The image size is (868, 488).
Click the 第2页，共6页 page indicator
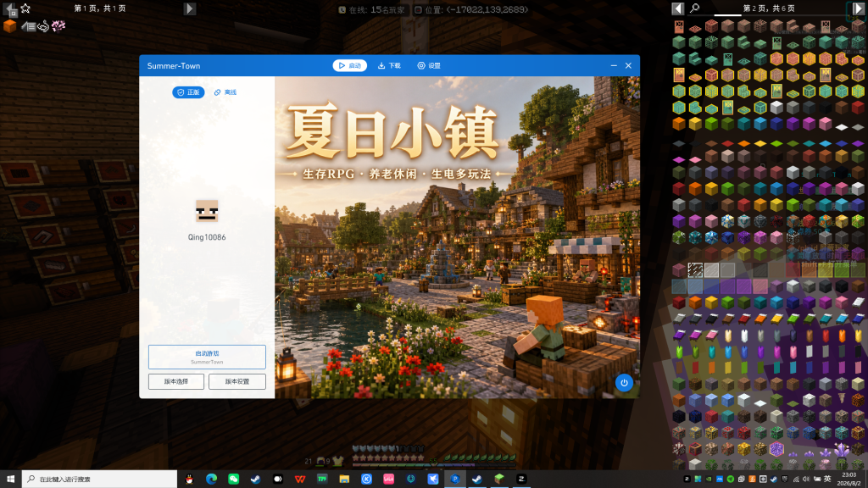click(x=769, y=8)
